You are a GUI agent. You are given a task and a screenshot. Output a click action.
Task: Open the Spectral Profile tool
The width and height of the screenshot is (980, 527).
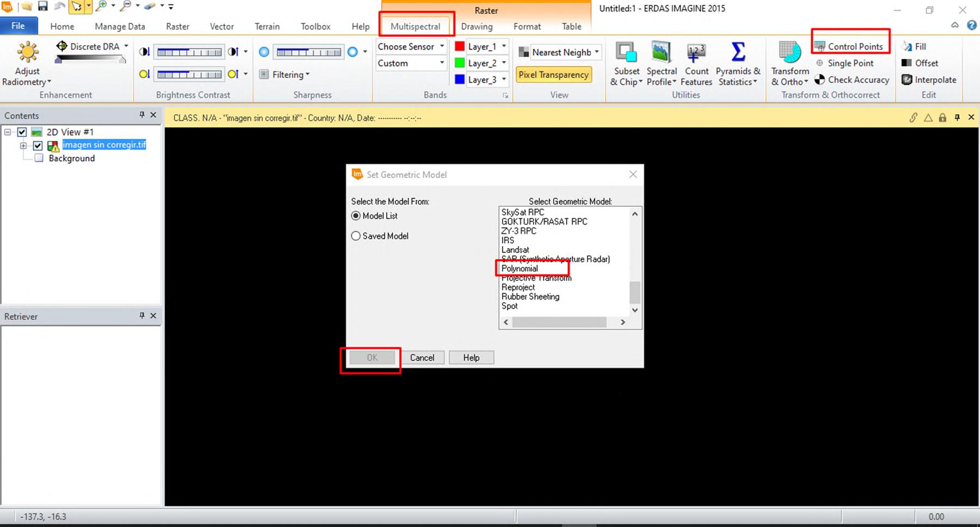click(661, 64)
